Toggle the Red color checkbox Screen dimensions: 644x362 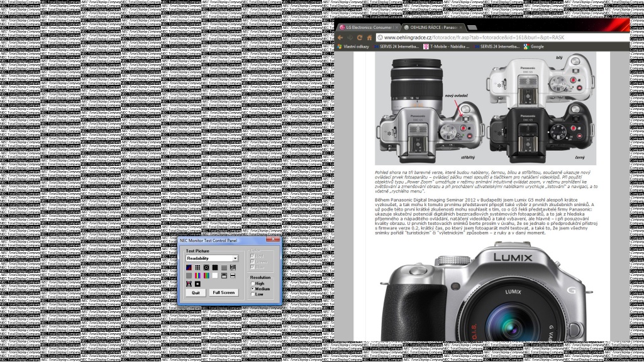pyautogui.click(x=252, y=256)
